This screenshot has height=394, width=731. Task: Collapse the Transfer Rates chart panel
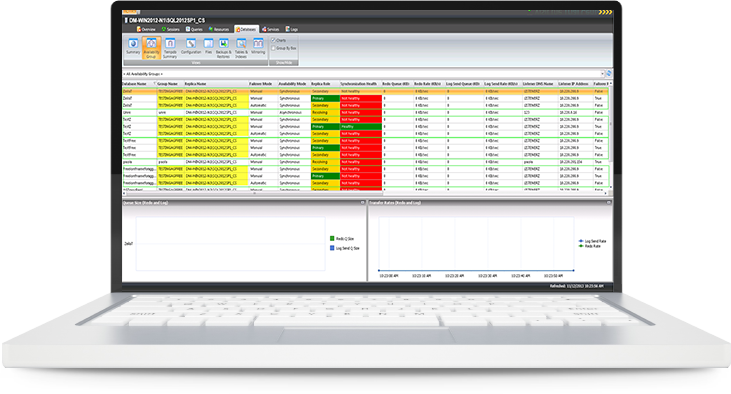[608, 202]
